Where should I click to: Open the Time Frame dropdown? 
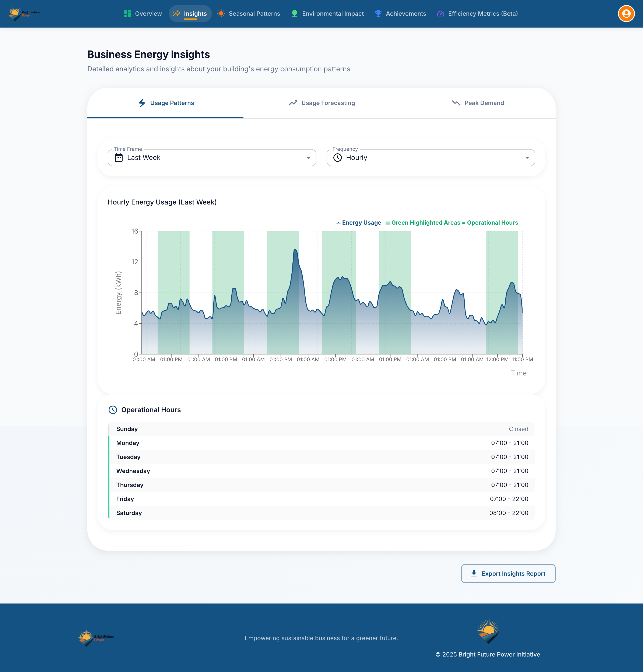pos(211,158)
